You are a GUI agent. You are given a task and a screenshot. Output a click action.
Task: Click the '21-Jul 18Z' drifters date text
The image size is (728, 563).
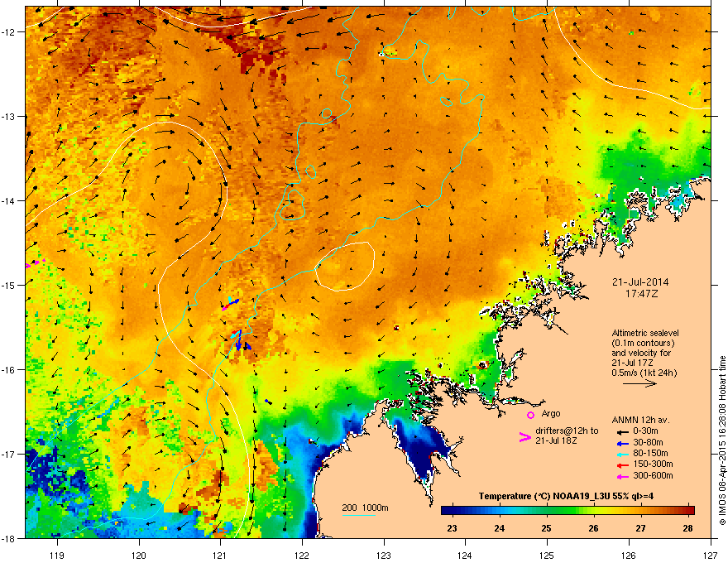tap(556, 440)
